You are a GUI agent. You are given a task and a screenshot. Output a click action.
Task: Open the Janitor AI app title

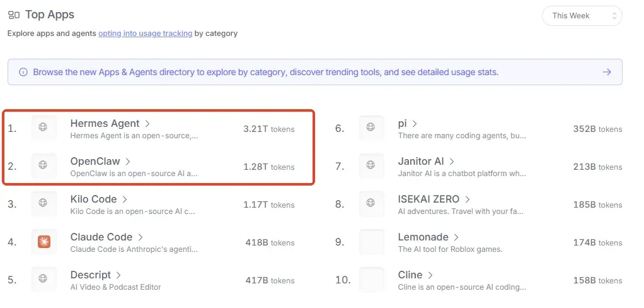click(x=421, y=161)
